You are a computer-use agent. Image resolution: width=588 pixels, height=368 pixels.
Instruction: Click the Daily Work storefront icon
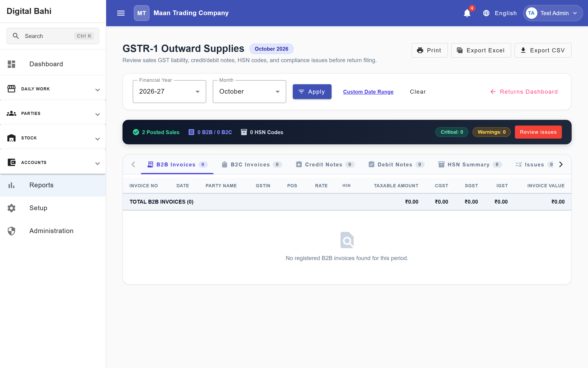click(11, 89)
